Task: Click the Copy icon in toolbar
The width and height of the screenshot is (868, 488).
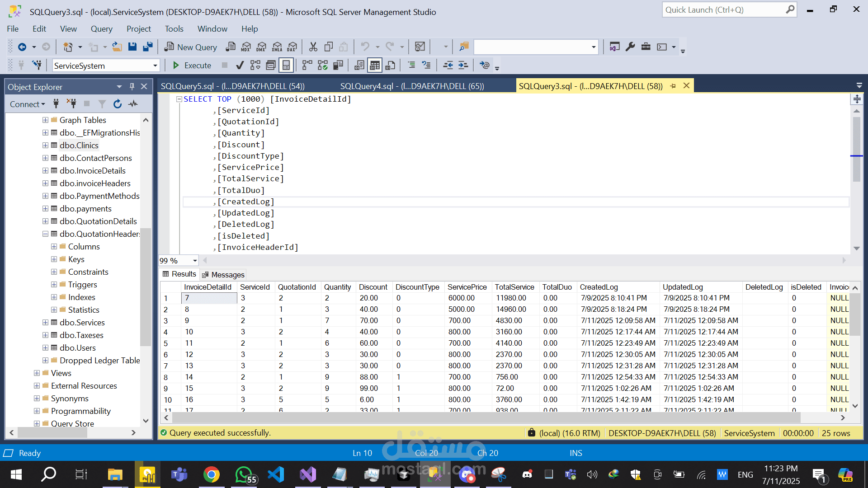Action: pos(329,47)
